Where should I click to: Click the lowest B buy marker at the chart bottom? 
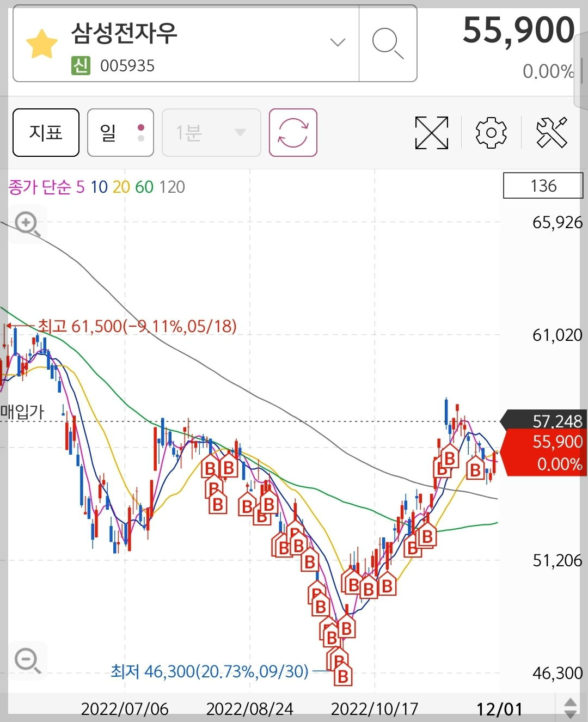[x=343, y=676]
